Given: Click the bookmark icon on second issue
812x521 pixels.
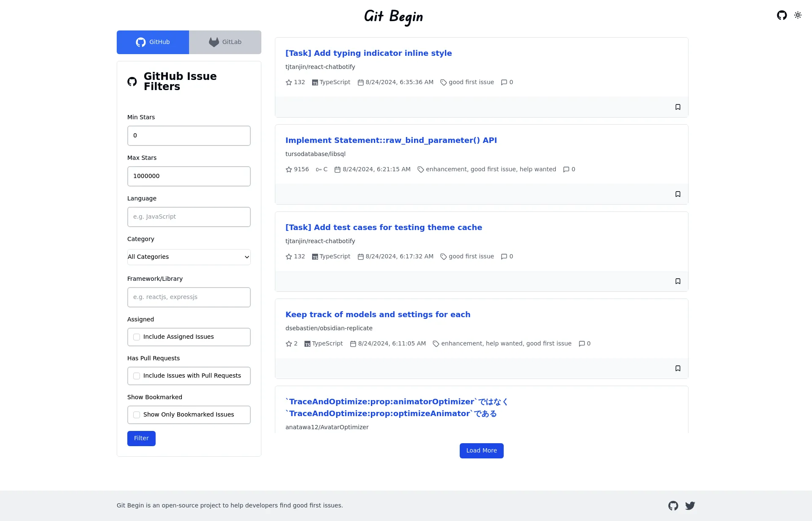Looking at the screenshot, I should point(678,194).
